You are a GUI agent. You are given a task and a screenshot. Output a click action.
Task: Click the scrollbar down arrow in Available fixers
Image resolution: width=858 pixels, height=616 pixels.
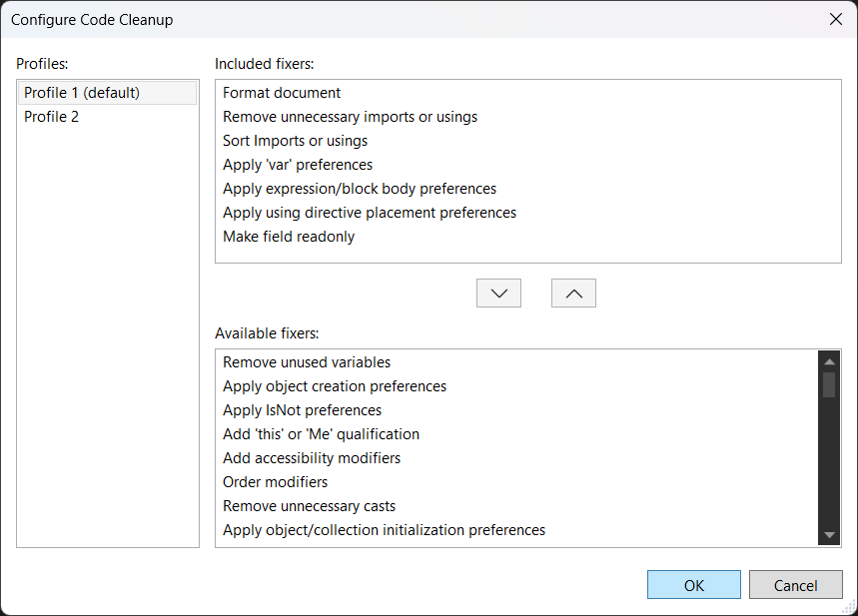click(829, 536)
